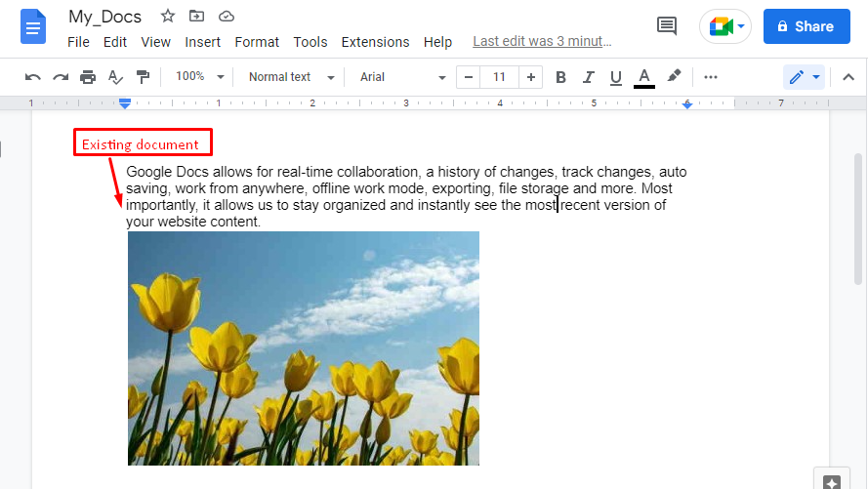This screenshot has width=868, height=489.
Task: Toggle underline formatting
Action: (x=615, y=77)
